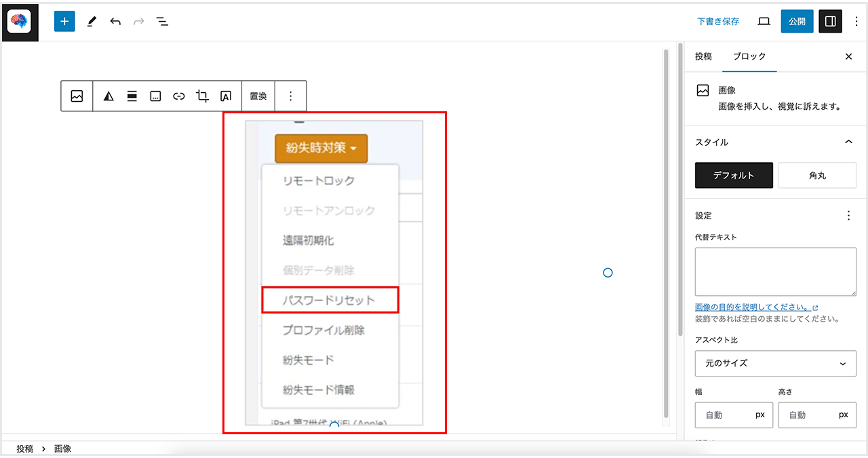Apply a duotone filter to the image

pos(108,96)
